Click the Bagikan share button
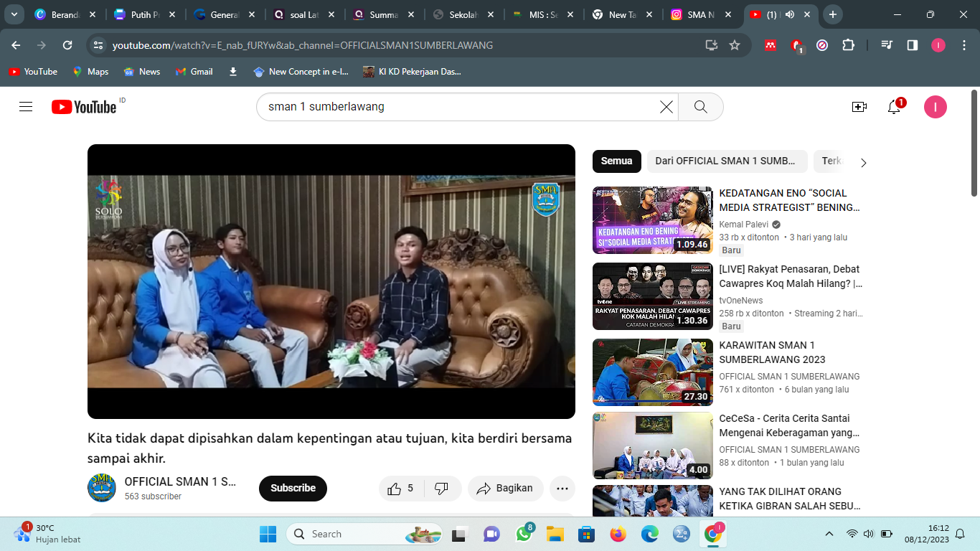The height and width of the screenshot is (551, 980). 505,489
